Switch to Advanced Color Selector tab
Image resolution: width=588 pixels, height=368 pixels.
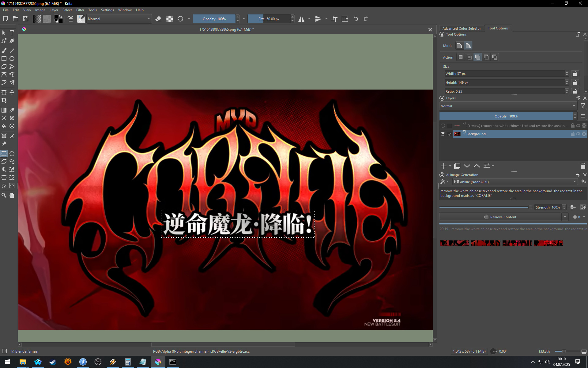click(462, 29)
